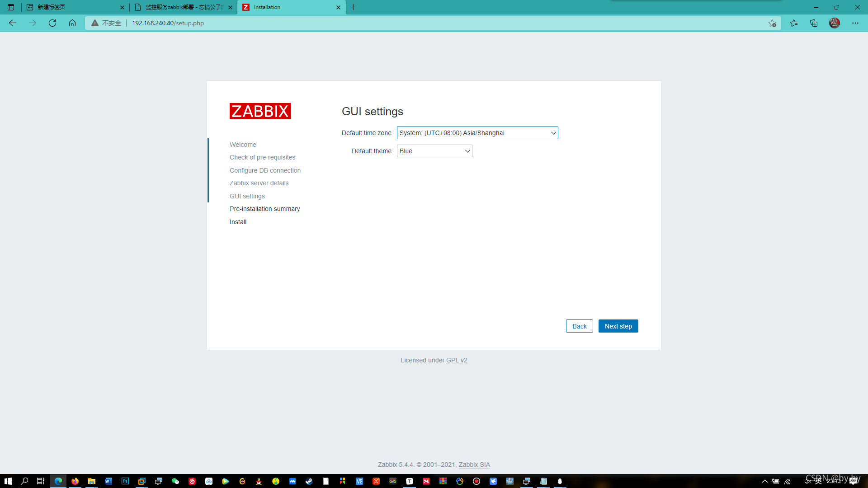Screen dimensions: 868x488
Task: Click the Back button
Action: tap(579, 326)
